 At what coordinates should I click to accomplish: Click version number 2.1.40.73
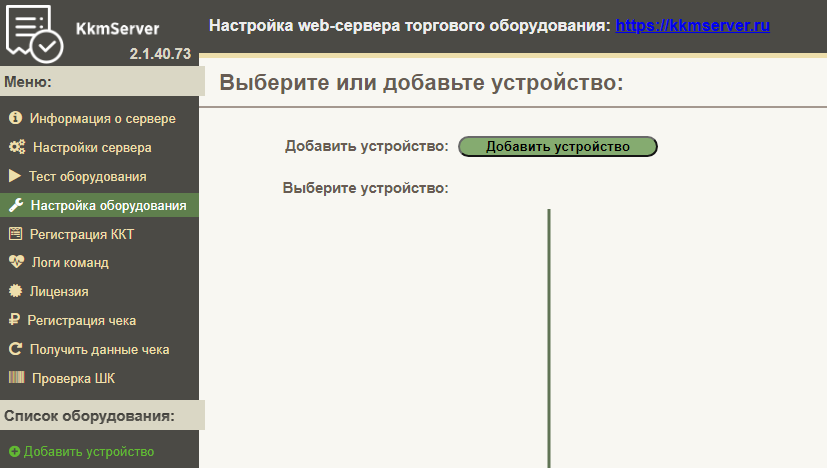click(x=160, y=54)
